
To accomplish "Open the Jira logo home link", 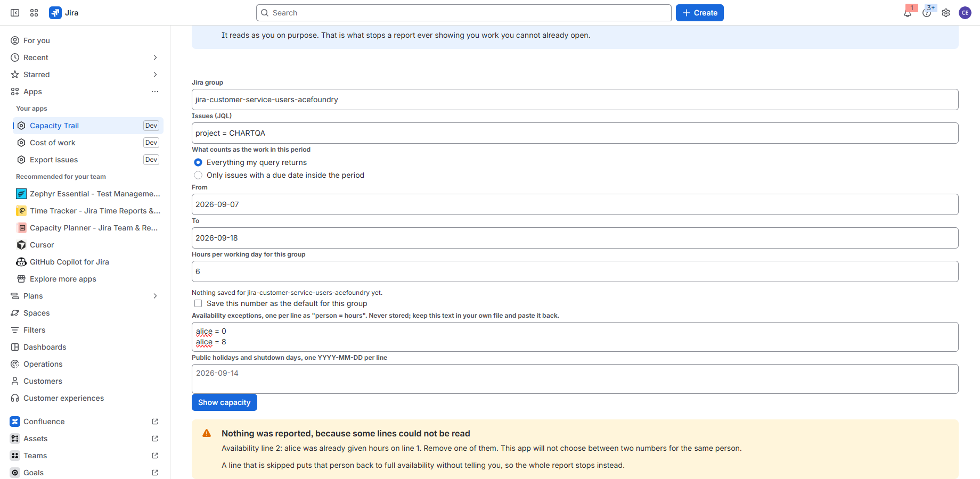I will pos(64,13).
